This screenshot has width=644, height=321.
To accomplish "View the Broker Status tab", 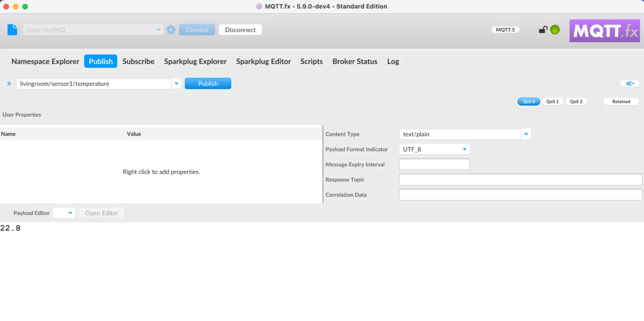I will pos(355,61).
